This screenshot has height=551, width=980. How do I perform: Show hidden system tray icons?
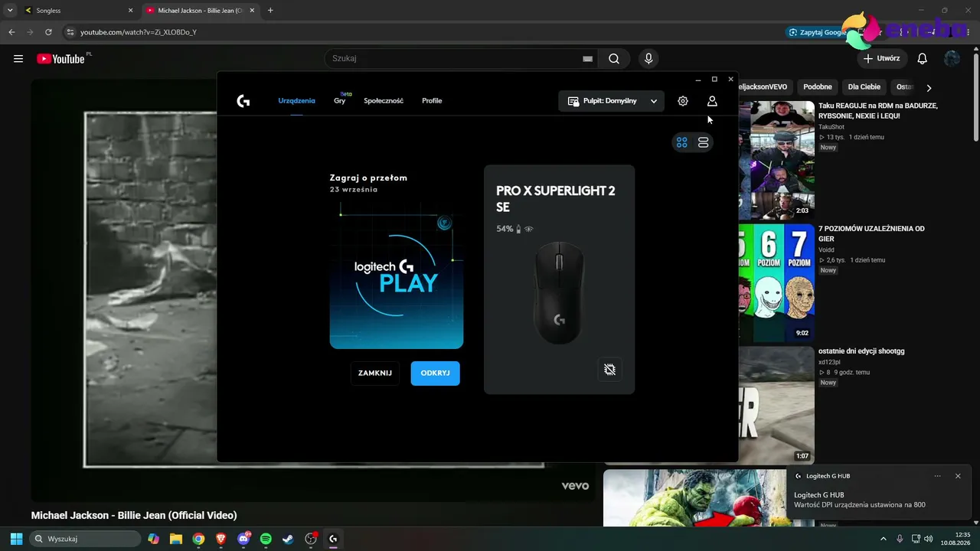883,539
